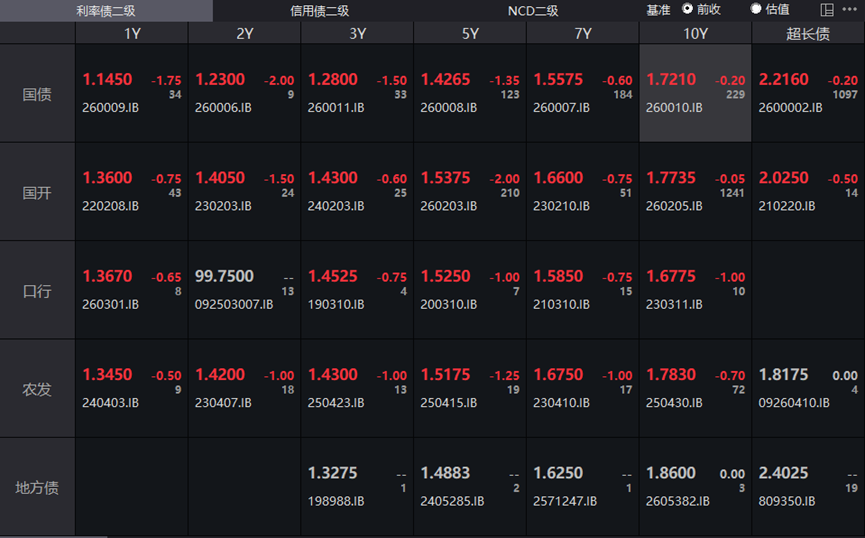Open bond 092503007.IB cell
Screen dimensions: 865x538
pyautogui.click(x=244, y=290)
